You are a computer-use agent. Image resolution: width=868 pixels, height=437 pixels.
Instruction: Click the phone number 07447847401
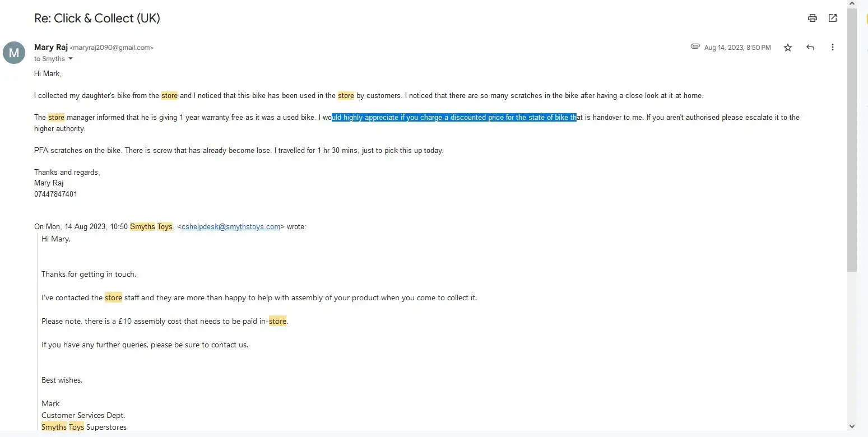coord(56,194)
